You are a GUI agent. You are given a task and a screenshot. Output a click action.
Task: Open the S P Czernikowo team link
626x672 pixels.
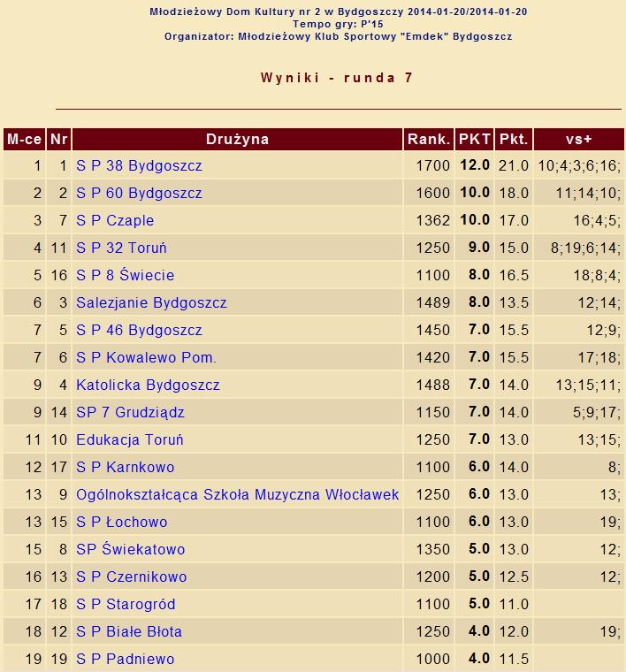(131, 577)
